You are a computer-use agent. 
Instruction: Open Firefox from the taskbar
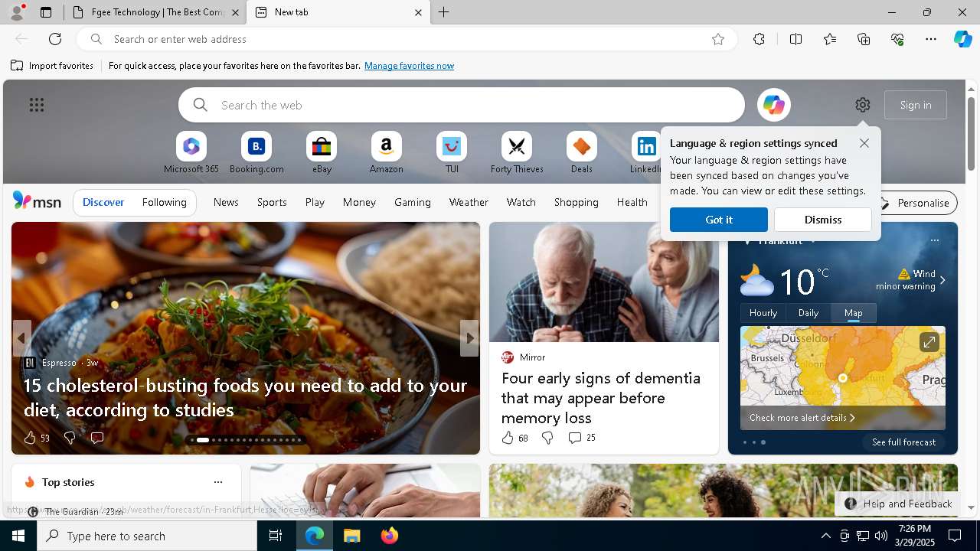[390, 536]
